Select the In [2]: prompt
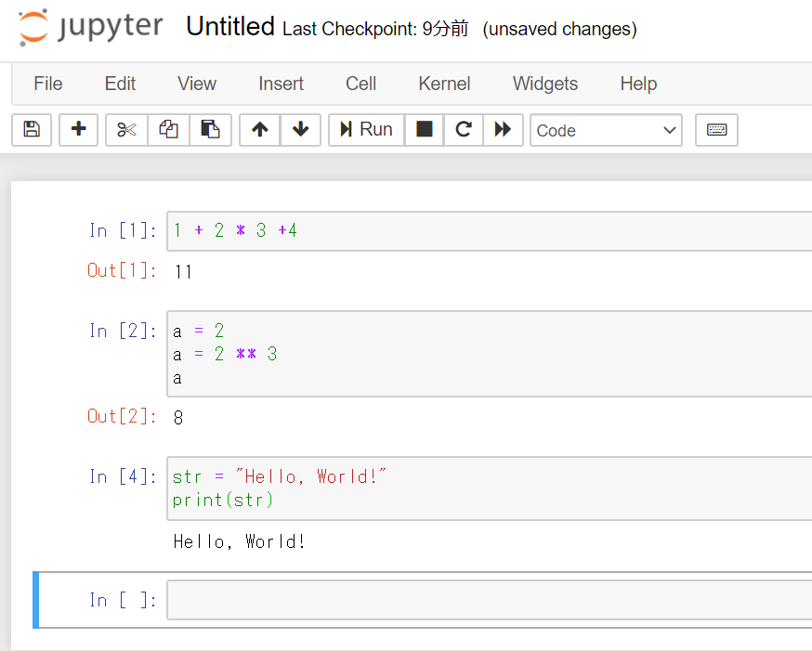Viewport: 812px width, 651px height. pyautogui.click(x=123, y=332)
